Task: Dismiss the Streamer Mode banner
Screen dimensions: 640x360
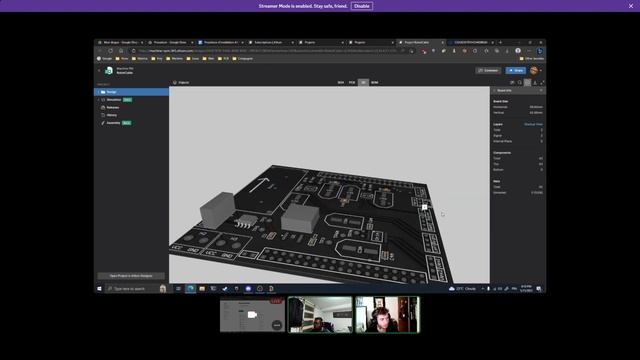Action: pyautogui.click(x=631, y=6)
